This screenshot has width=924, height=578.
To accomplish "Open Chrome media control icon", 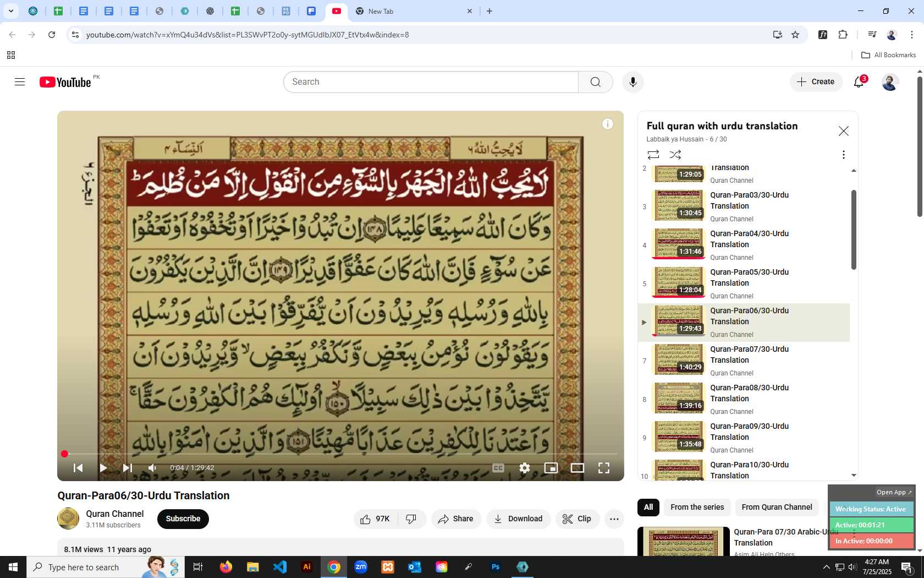I will click(872, 35).
